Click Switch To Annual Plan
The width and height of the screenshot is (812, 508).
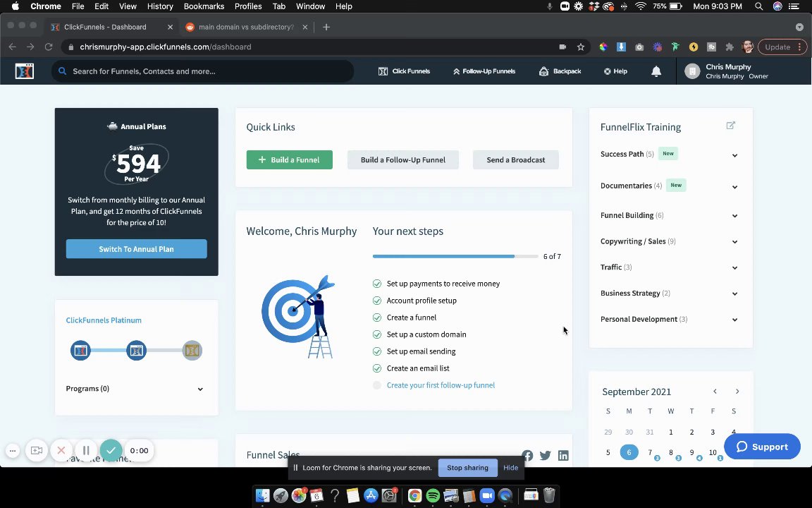tap(136, 249)
